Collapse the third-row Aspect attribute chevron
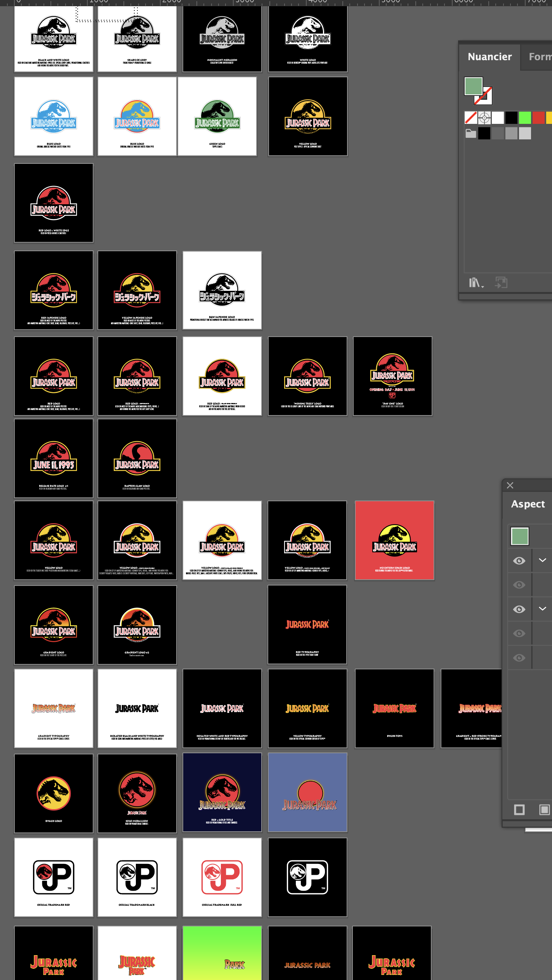552x980 pixels. pyautogui.click(x=542, y=608)
